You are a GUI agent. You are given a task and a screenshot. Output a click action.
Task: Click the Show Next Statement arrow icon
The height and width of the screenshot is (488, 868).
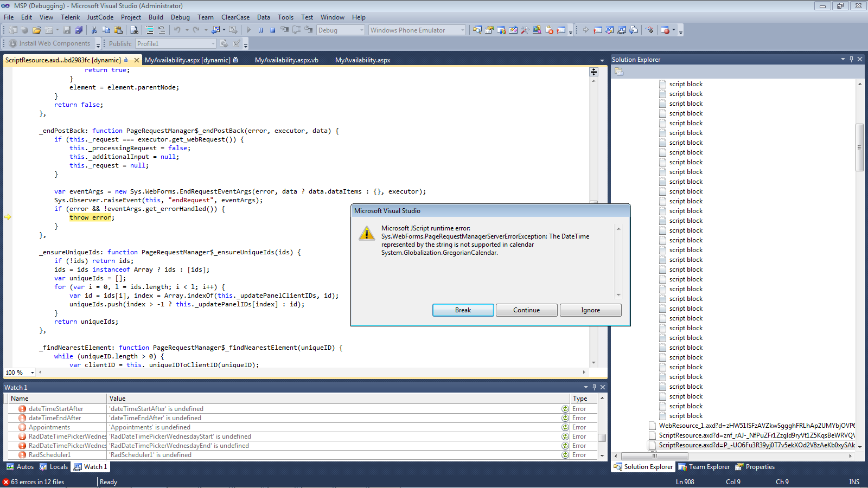pyautogui.click(x=585, y=30)
